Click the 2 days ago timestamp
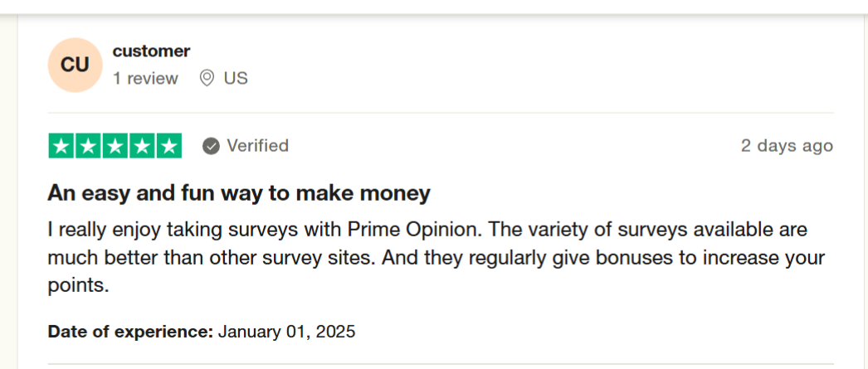 (x=788, y=145)
